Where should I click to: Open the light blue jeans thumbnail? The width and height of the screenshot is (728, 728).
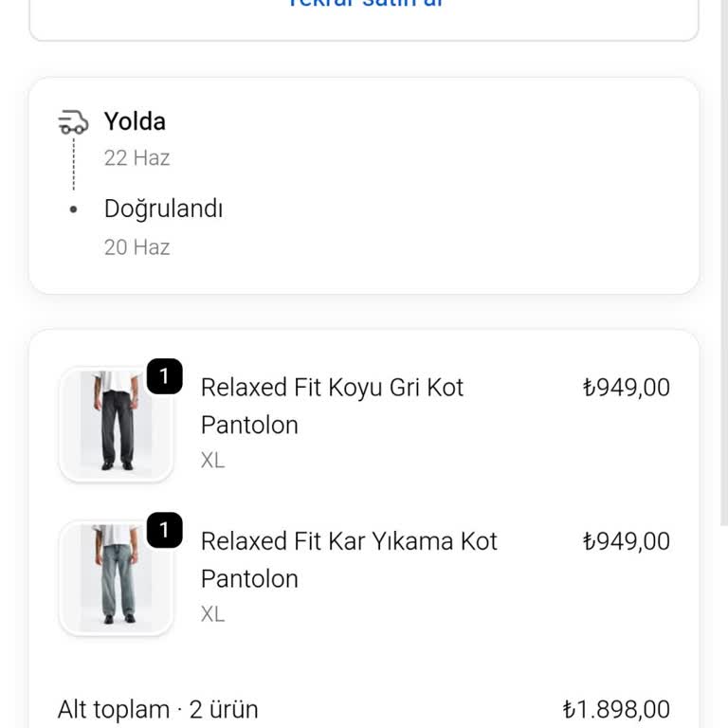pyautogui.click(x=116, y=577)
